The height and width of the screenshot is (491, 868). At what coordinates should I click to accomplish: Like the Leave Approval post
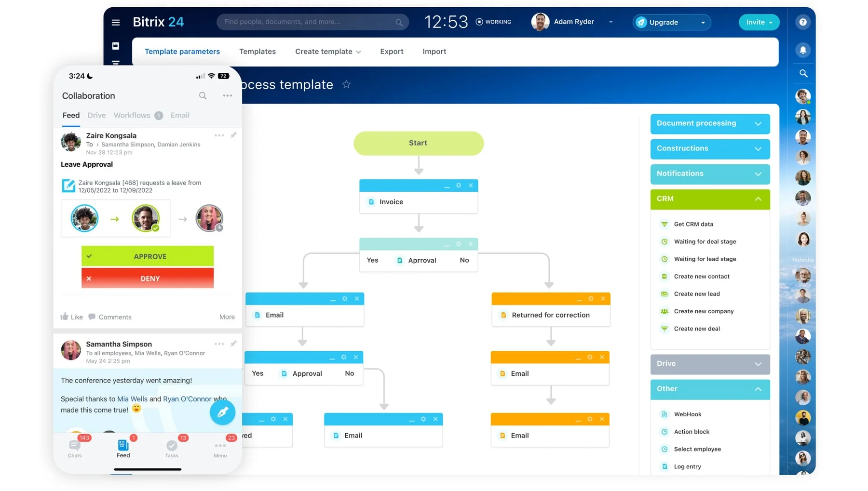click(x=71, y=317)
